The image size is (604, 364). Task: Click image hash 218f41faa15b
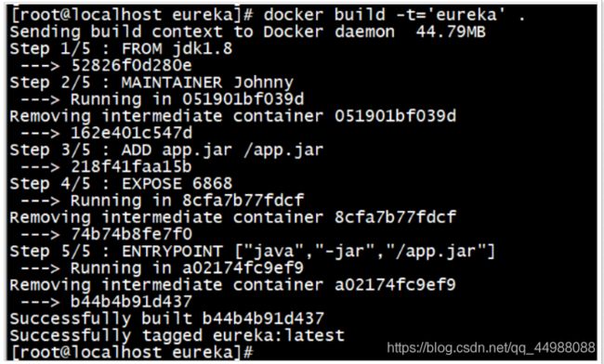point(132,166)
